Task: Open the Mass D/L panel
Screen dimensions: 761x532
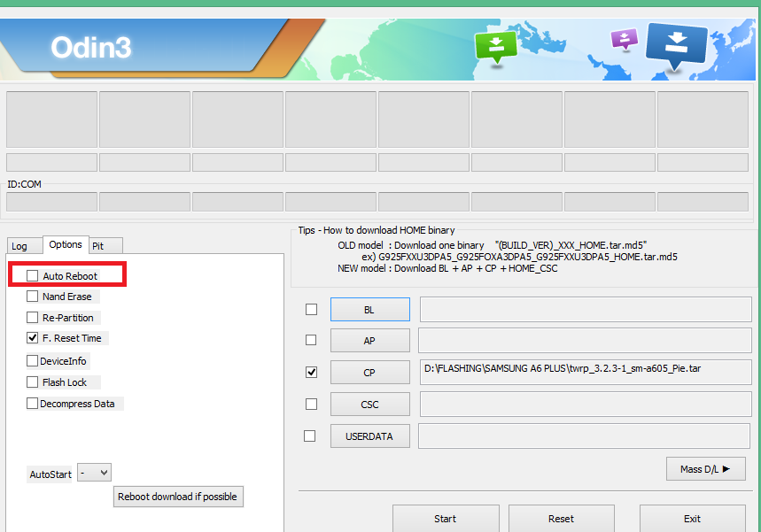Action: point(706,469)
